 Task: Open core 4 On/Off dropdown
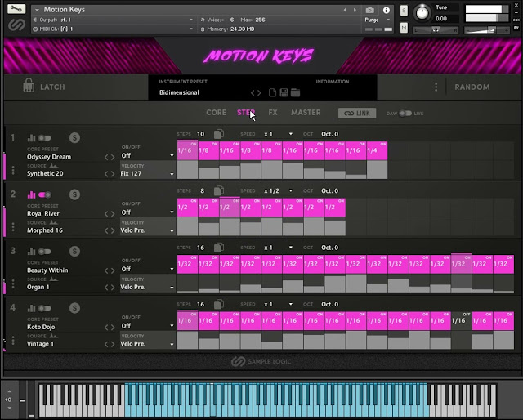point(147,325)
